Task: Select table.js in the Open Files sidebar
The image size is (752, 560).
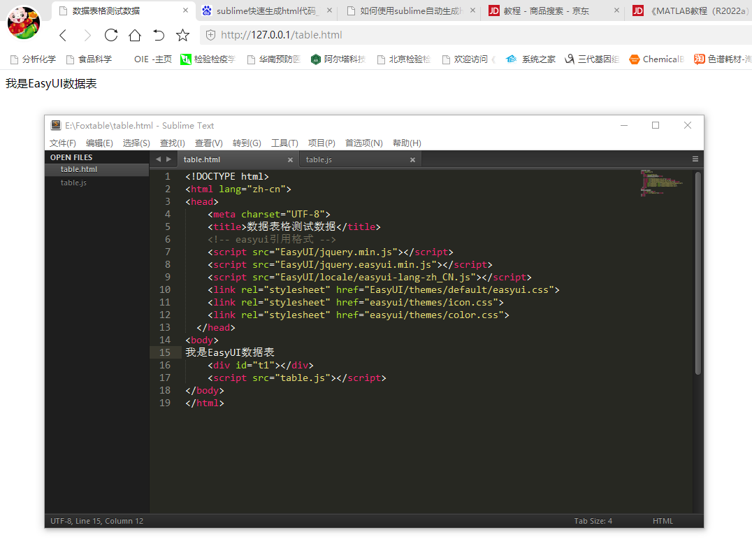Action: 73,182
